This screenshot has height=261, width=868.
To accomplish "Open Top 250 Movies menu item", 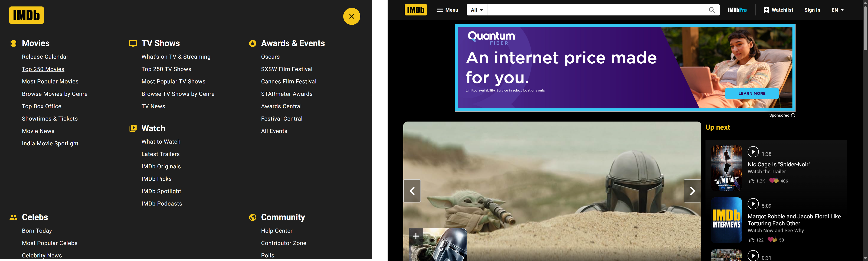I will coord(43,69).
